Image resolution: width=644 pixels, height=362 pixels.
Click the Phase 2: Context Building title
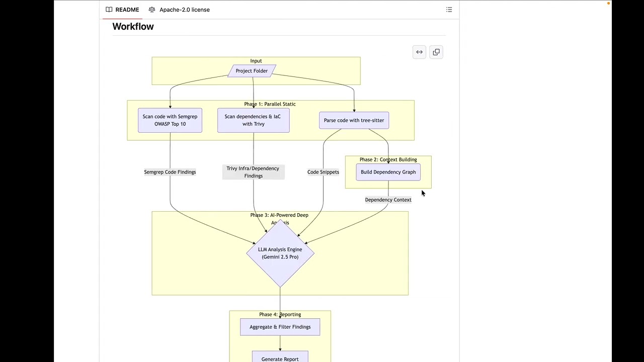(388, 159)
